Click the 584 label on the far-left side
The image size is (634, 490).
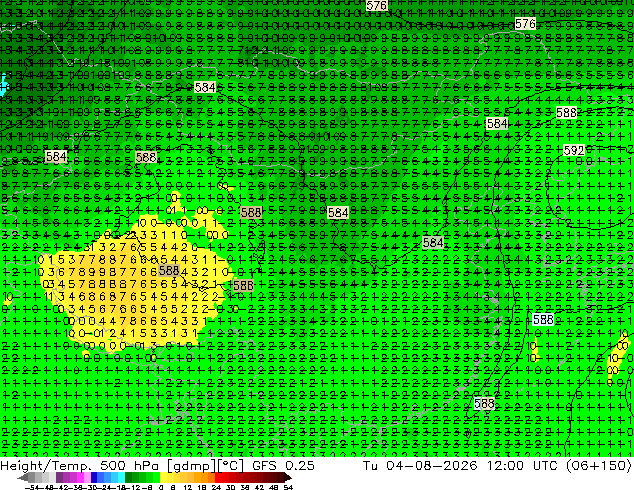coord(56,156)
